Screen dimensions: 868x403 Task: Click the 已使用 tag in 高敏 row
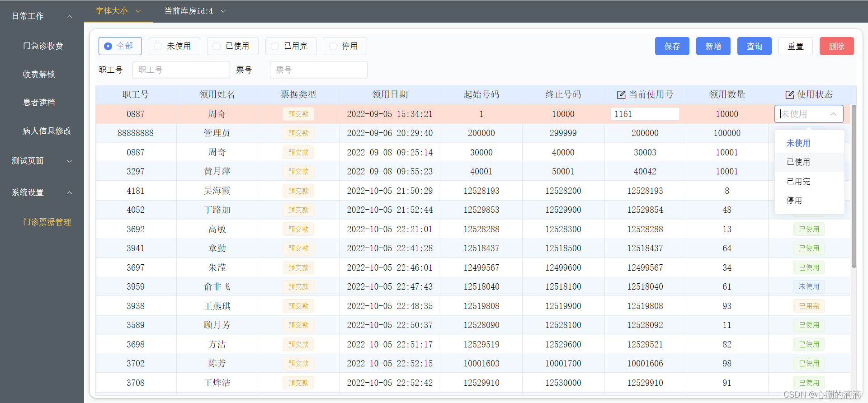pyautogui.click(x=809, y=229)
